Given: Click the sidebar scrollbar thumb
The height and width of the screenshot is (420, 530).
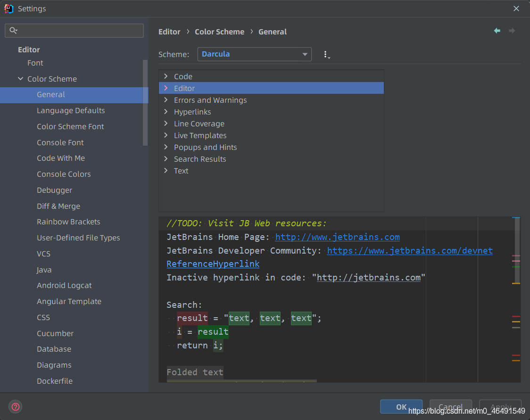Looking at the screenshot, I should pos(145,103).
